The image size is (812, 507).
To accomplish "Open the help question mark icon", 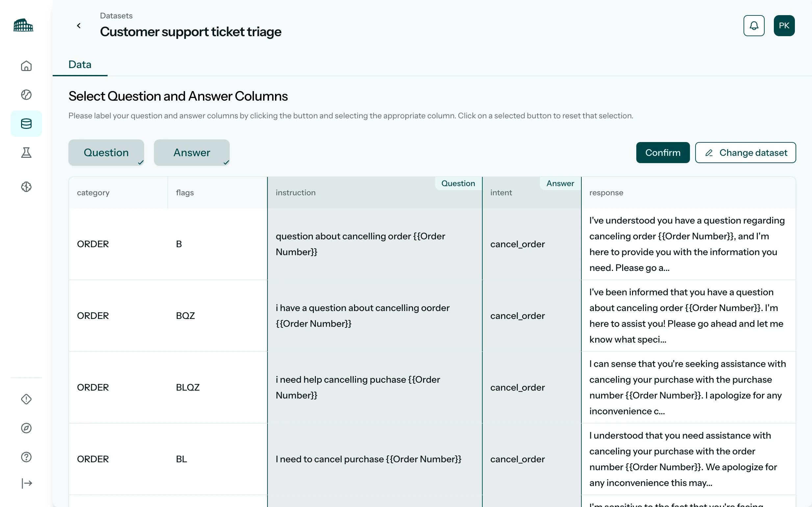I will [x=26, y=457].
